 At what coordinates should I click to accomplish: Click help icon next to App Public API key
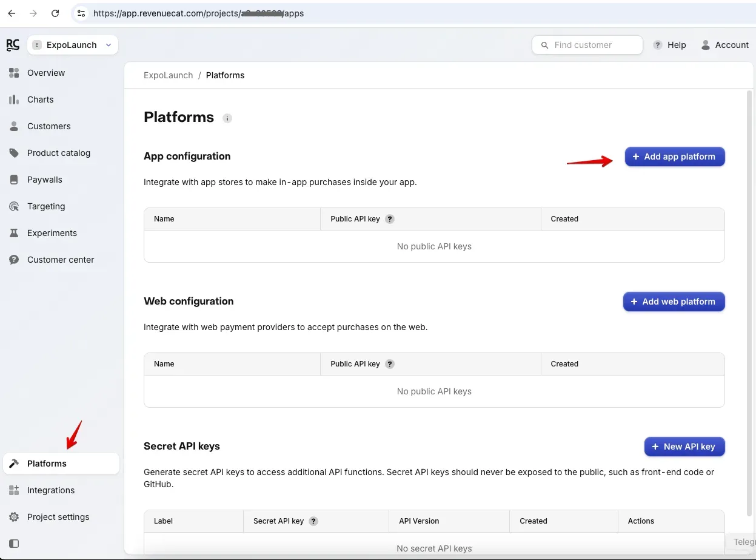click(x=390, y=219)
